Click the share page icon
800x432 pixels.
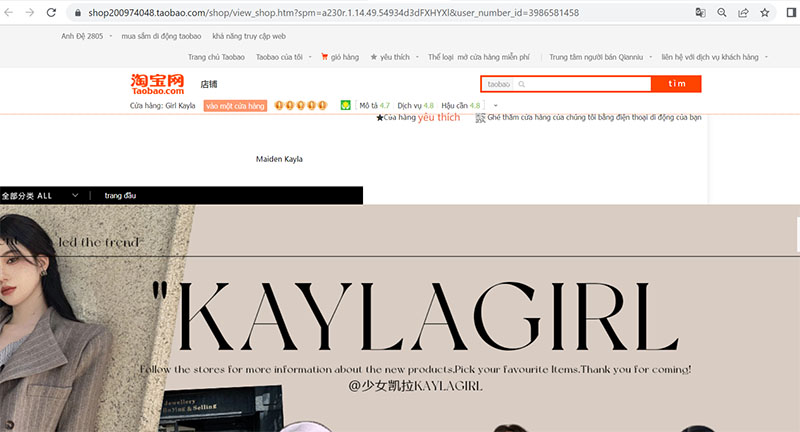click(x=743, y=13)
